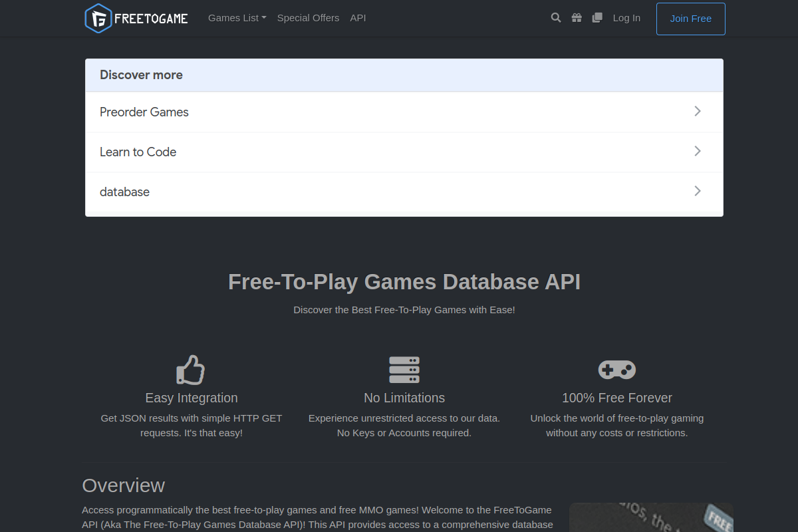This screenshot has width=798, height=532.
Task: Go to the API navigation link
Action: (358, 18)
